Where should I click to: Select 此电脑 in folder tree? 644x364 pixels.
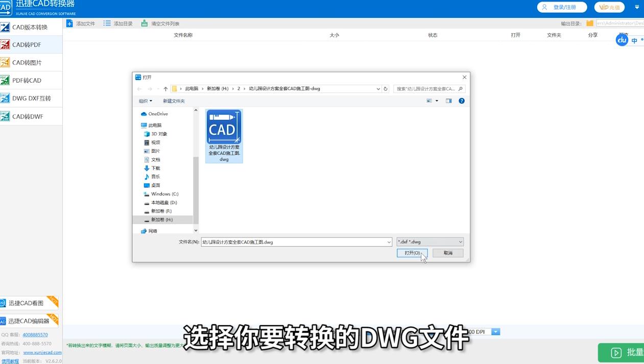pos(155,125)
